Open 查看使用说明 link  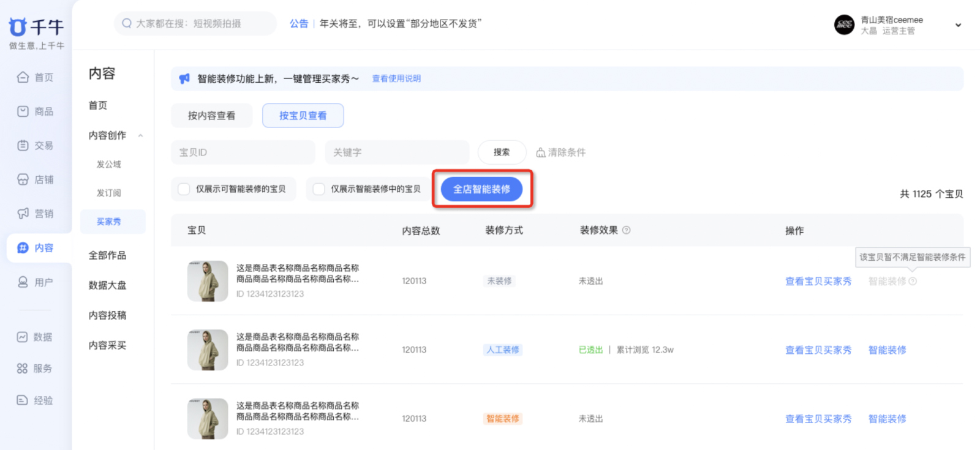coord(396,78)
